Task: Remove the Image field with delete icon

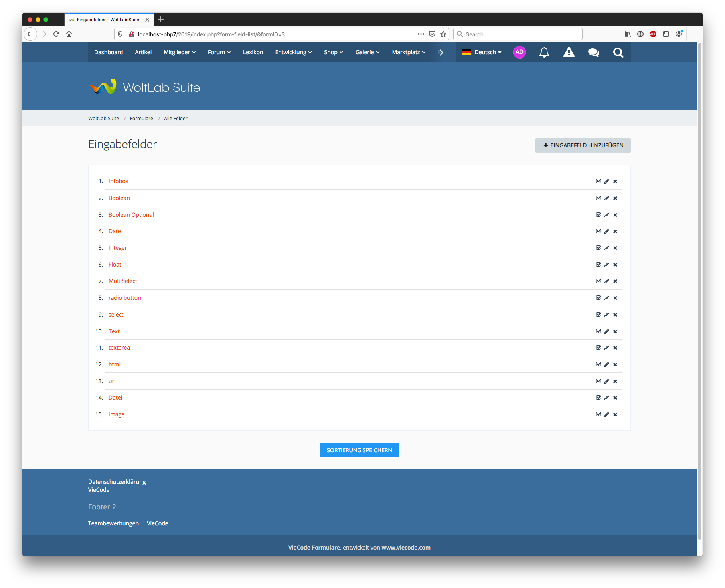Action: (x=615, y=414)
